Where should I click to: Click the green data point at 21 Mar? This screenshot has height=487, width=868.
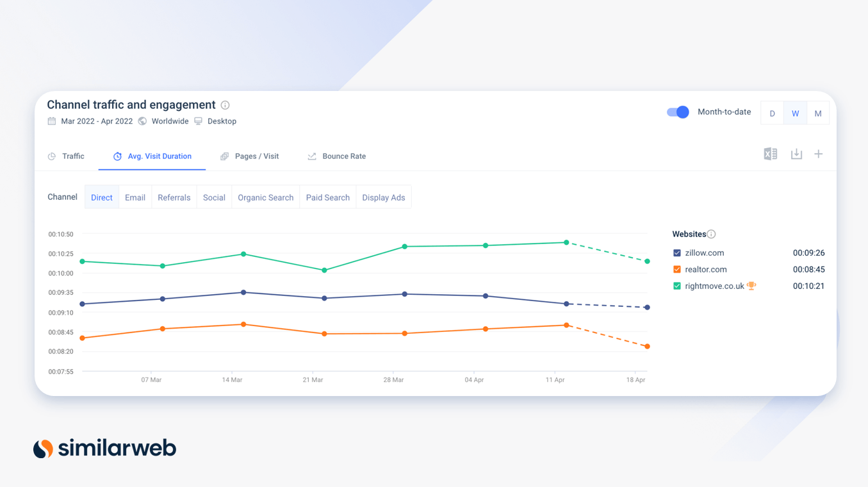[x=324, y=270]
